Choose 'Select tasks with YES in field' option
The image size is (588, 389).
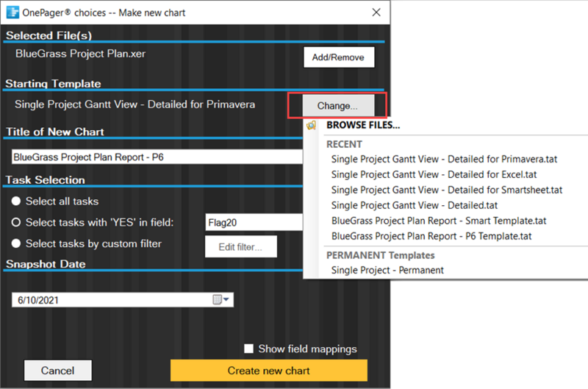pos(16,223)
